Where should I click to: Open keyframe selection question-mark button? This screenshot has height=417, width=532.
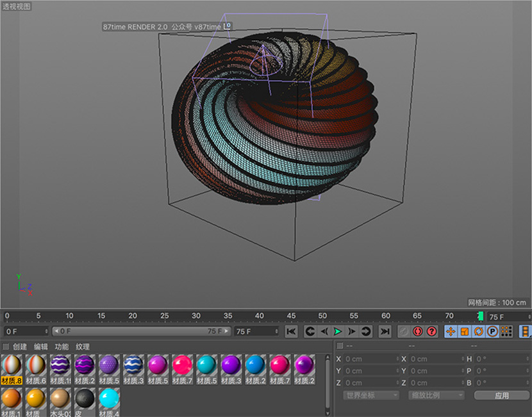431,331
